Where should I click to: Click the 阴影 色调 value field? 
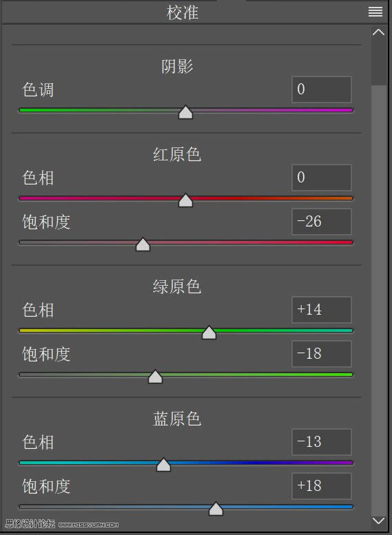point(321,90)
